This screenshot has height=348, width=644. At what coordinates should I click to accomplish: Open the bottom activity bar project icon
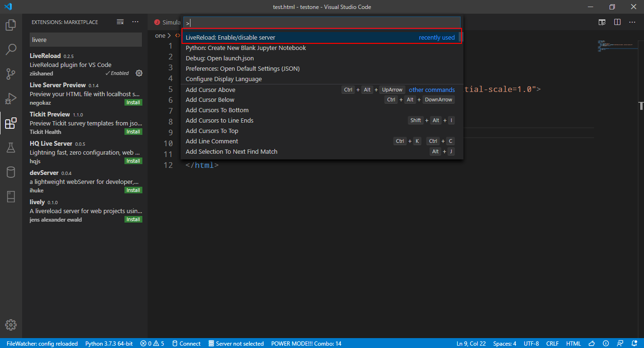[x=11, y=197]
